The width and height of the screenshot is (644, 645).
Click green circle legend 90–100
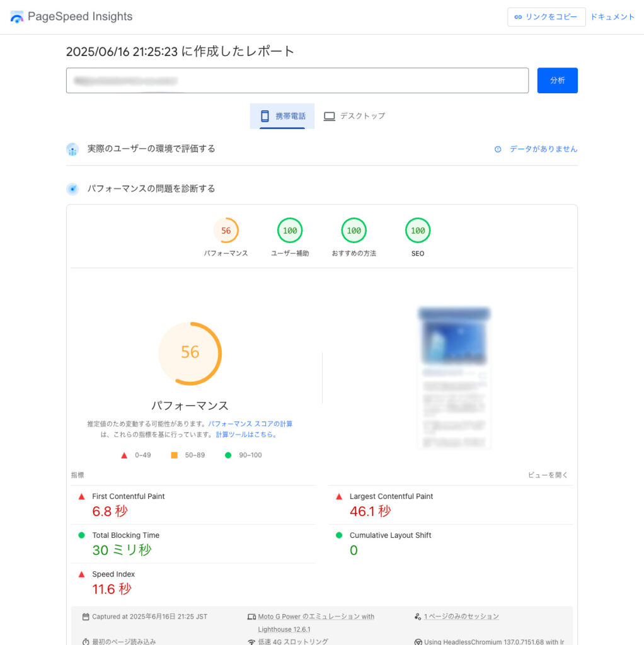(x=228, y=455)
